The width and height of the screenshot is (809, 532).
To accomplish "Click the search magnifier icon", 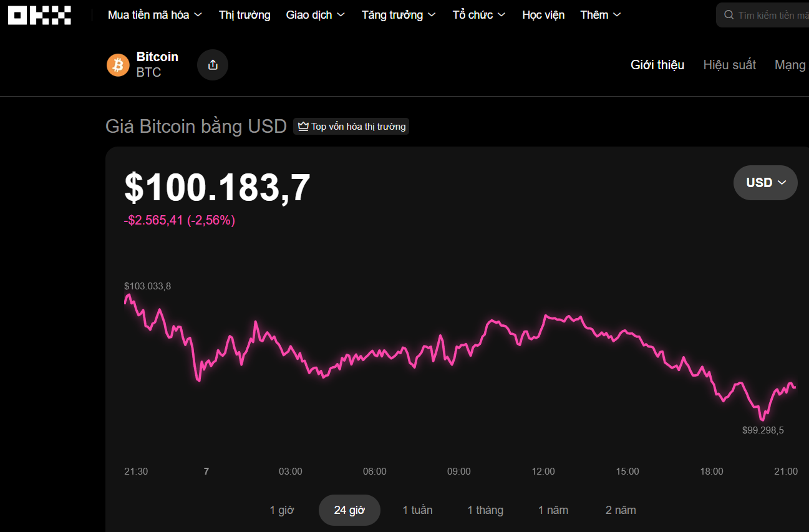I will coord(729,15).
